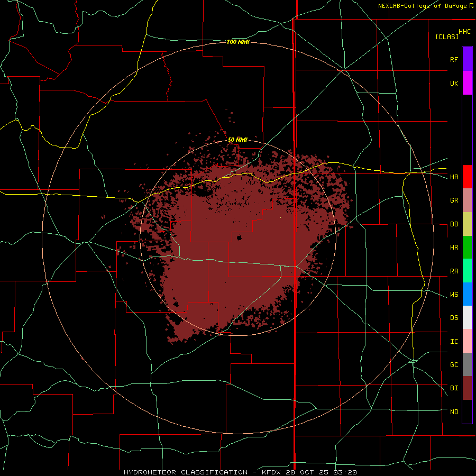Click the DS legend label
Screen dimensions: 476x476
454,318
